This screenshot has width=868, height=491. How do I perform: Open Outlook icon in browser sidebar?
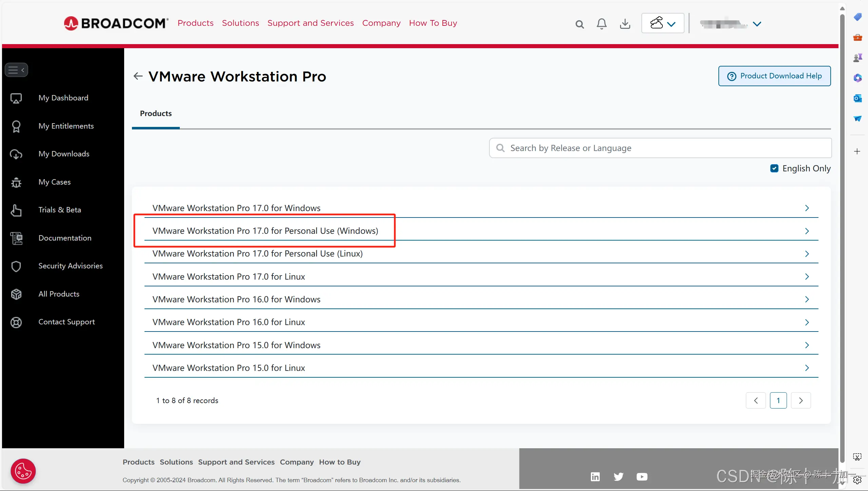[x=857, y=98]
